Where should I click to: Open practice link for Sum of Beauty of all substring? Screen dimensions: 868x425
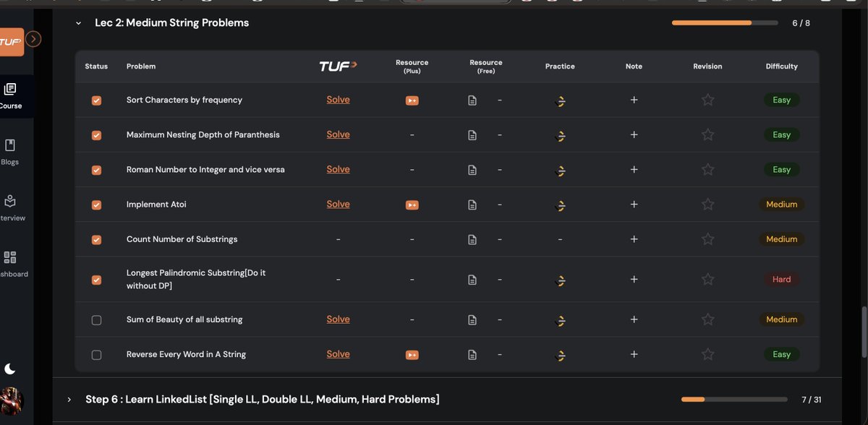(x=560, y=319)
